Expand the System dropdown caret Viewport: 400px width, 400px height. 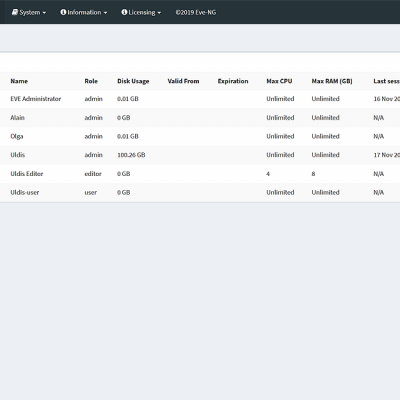pos(44,13)
